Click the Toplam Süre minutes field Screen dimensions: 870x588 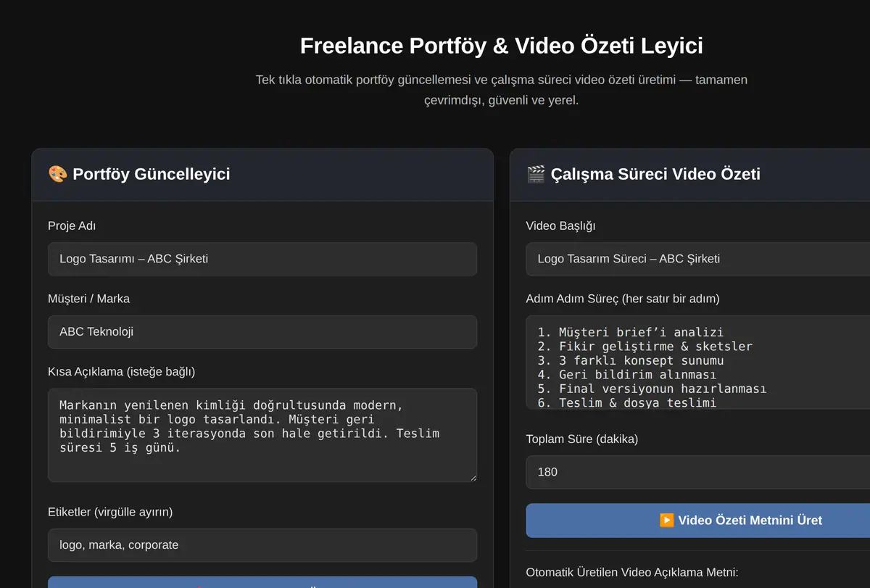[x=697, y=472]
